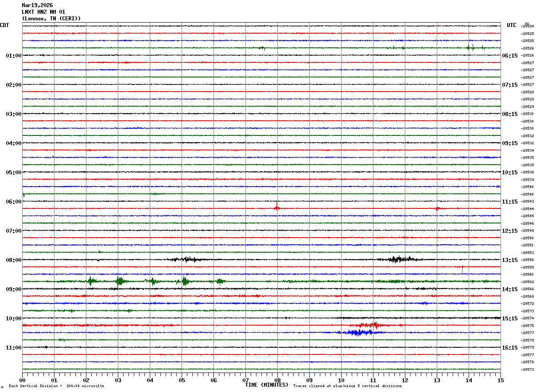Select the DC offset value -28556

click(x=527, y=260)
